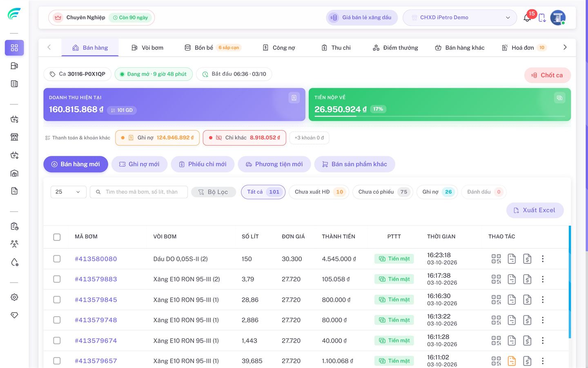Click the Bán hàng mới button
The height and width of the screenshot is (368, 588).
76,164
